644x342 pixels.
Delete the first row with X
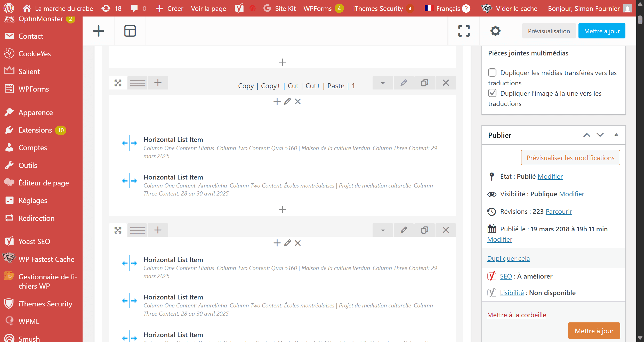pos(446,83)
